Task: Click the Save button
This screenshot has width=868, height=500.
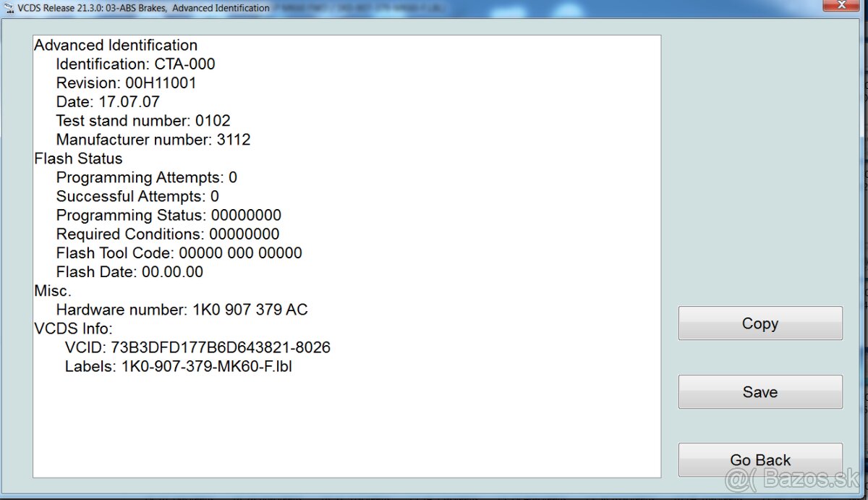Action: (760, 391)
